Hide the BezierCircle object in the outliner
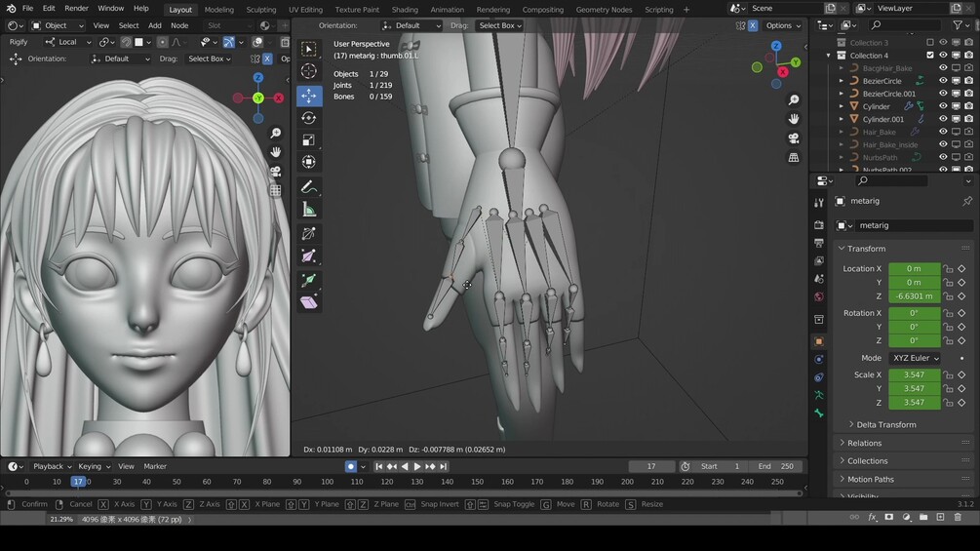980x551 pixels. (943, 81)
